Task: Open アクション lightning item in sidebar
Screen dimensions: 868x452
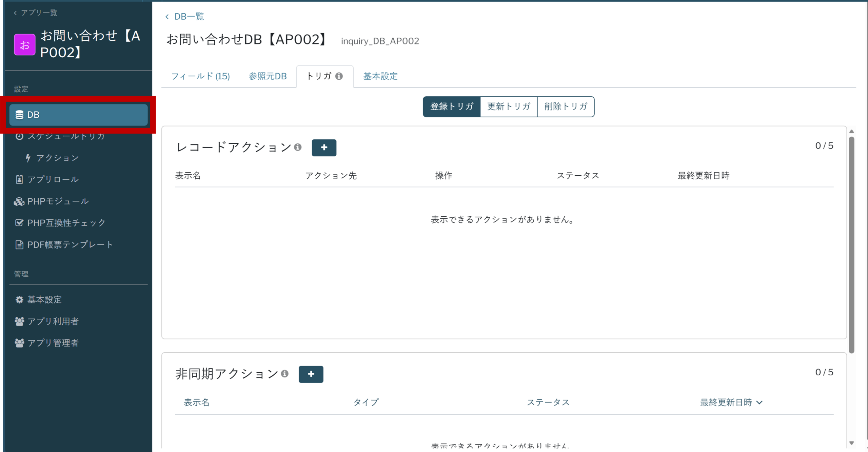Action: 57,158
